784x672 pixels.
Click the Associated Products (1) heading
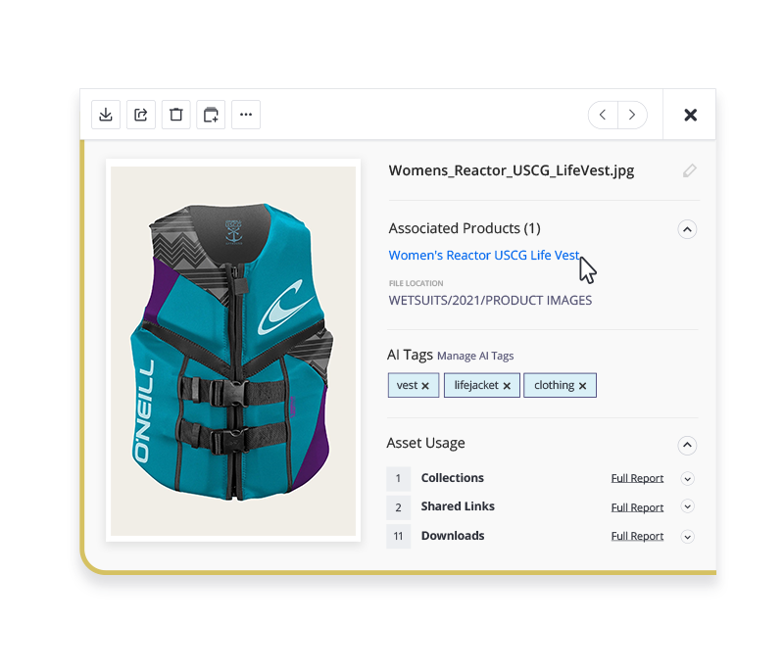pyautogui.click(x=465, y=228)
